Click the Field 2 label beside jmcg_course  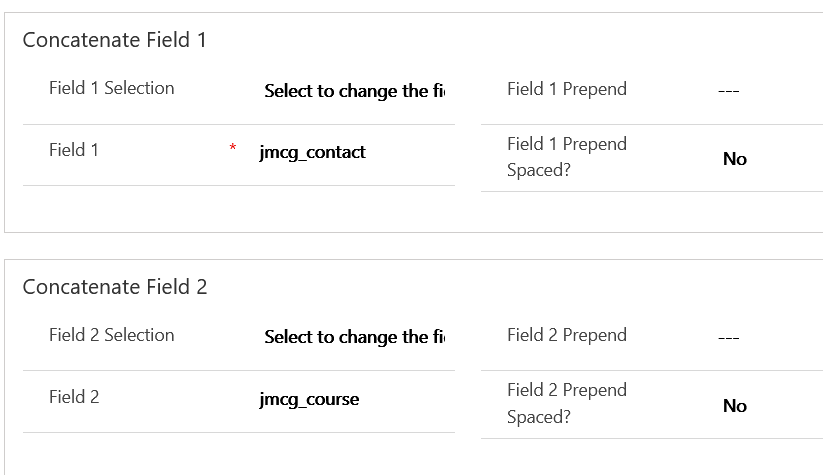[74, 397]
